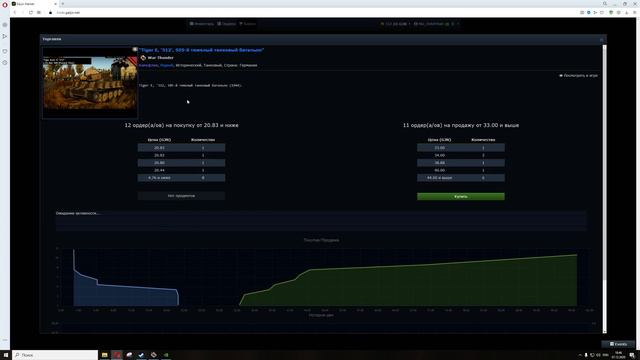Click the Tiger tank preview thumbnail
The image size is (640, 360).
point(90,82)
